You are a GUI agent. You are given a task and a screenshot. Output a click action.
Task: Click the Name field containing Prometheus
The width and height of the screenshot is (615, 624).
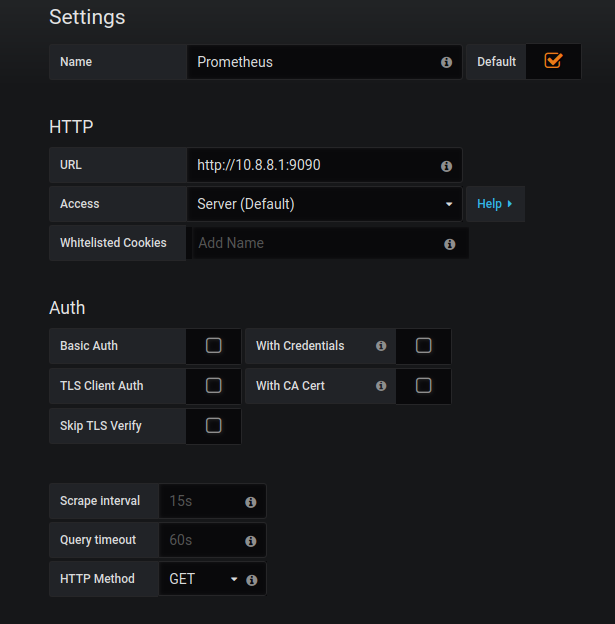tap(310, 62)
